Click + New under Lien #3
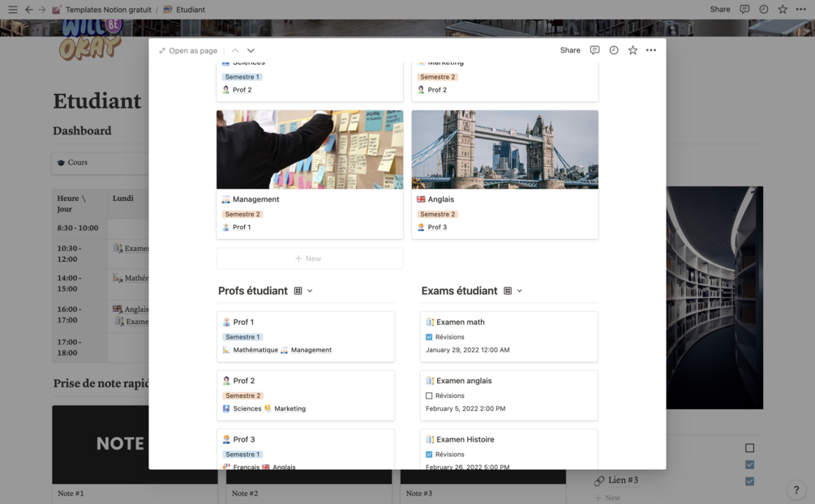 607,498
